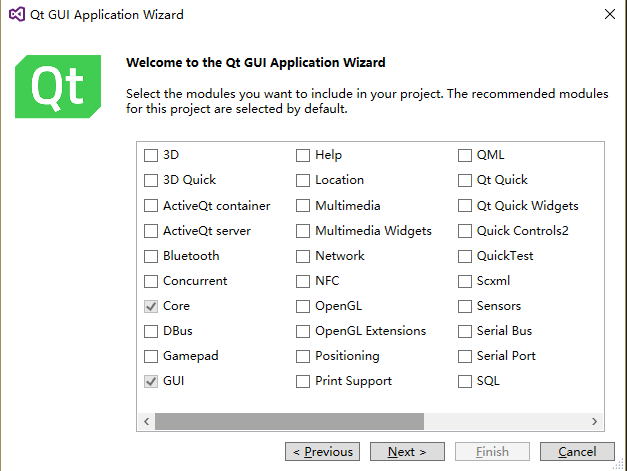Enable the SQL module checkbox

(x=465, y=381)
